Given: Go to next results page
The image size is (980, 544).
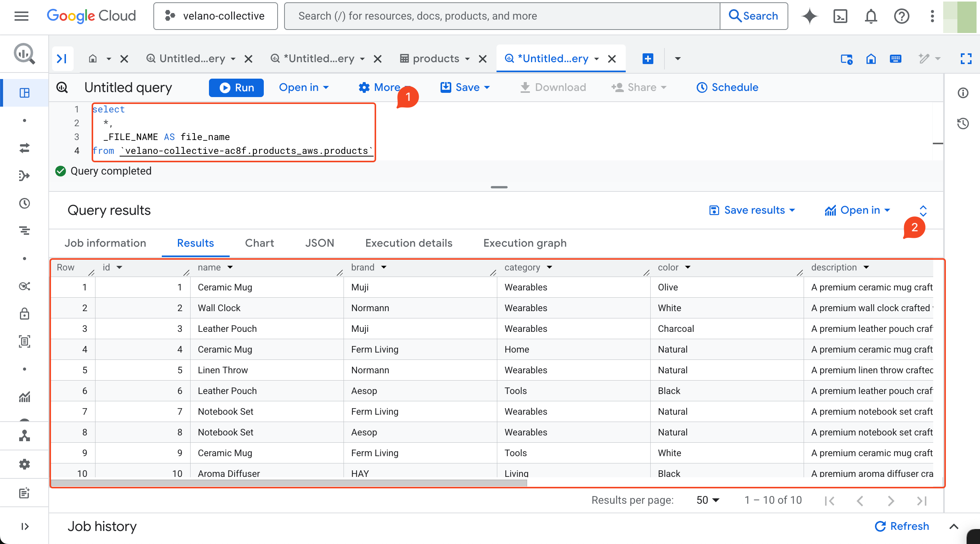Looking at the screenshot, I should (x=891, y=501).
